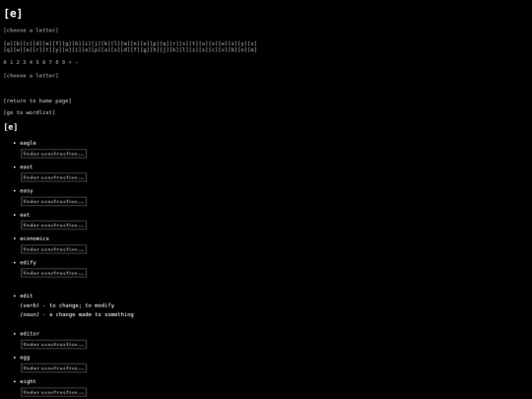Viewport: 532px width, 399px height.
Task: Open letter [h] in the alphabetical row
Action: click(x=76, y=43)
